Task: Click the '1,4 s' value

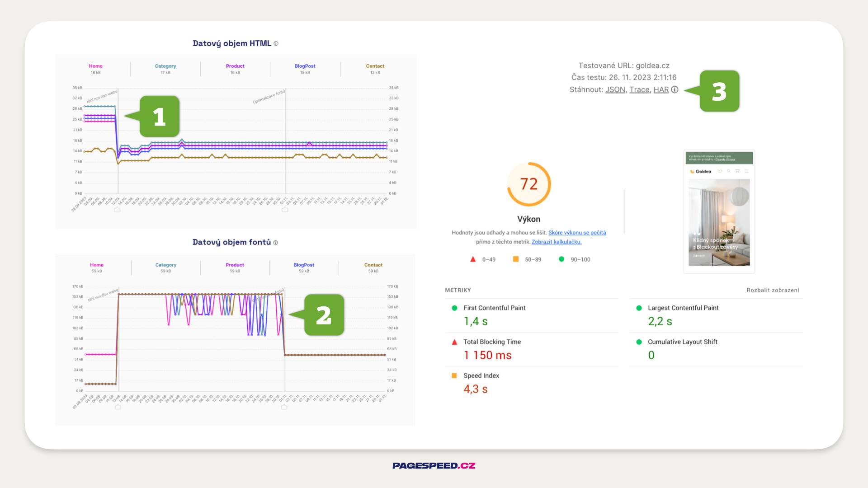Action: (476, 321)
